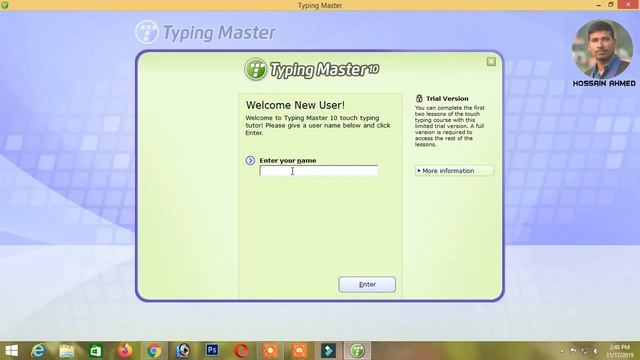Click the volume icon in system tray
This screenshot has height=360, width=640.
coord(596,351)
